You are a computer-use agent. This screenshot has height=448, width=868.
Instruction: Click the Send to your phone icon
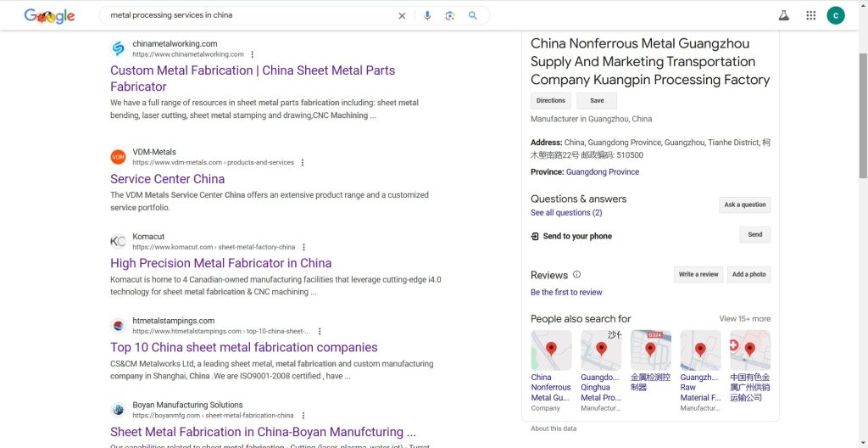pos(535,236)
